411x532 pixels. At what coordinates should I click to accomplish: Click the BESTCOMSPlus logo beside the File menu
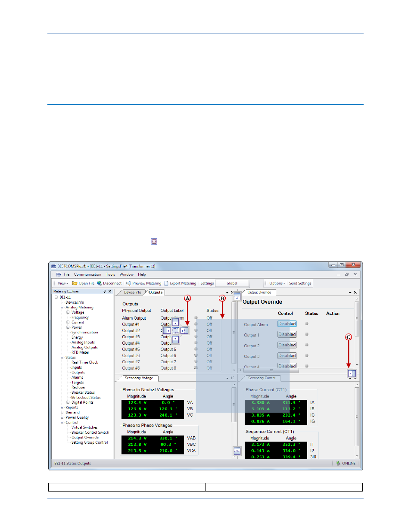point(59,274)
